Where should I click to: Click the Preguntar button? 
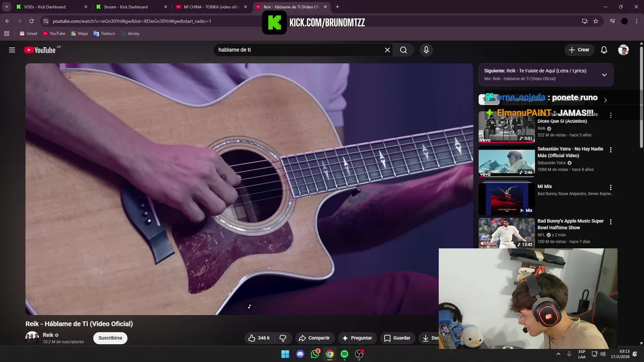pyautogui.click(x=357, y=338)
